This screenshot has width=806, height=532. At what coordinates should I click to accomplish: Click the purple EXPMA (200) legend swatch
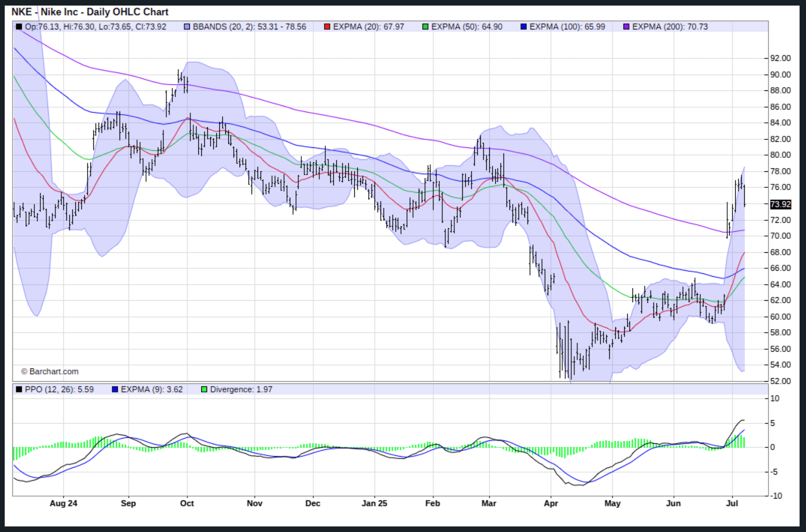coord(626,27)
